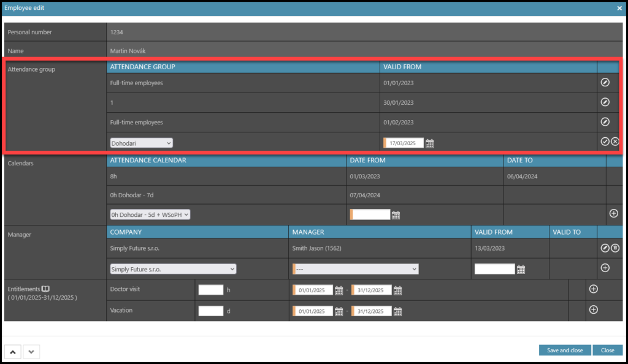Screen dimensions: 628x364
Task: Edit the attendance group dated 01/01/2023
Action: coord(605,82)
